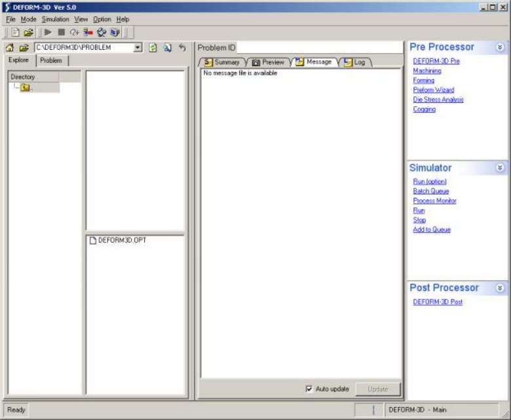This screenshot has height=420, width=511.
Task: Open the Simulation menu
Action: click(x=56, y=19)
